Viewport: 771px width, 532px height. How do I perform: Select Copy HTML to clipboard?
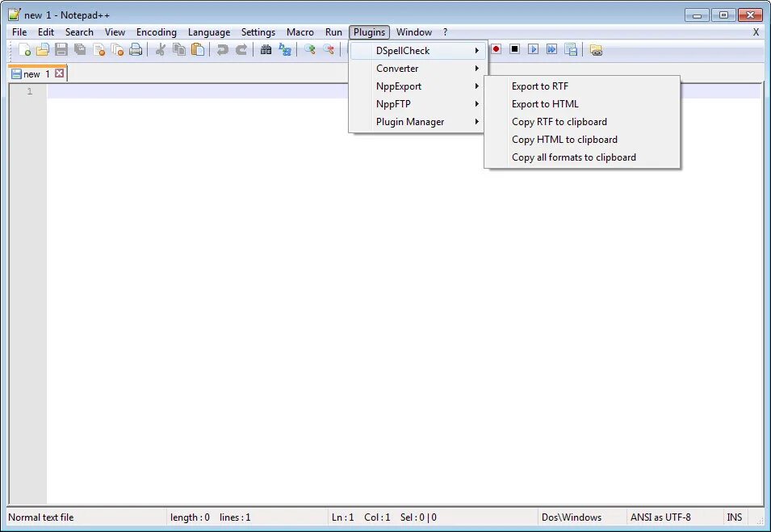[582, 139]
